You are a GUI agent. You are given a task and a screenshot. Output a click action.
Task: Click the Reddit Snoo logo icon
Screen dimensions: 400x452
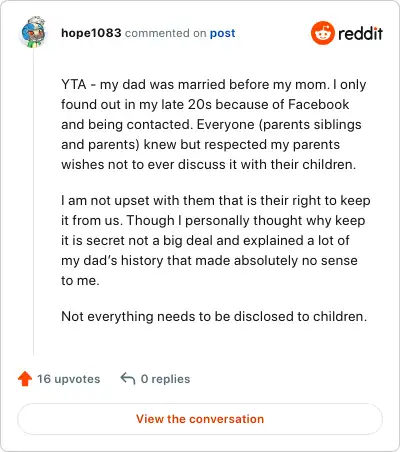pos(322,33)
